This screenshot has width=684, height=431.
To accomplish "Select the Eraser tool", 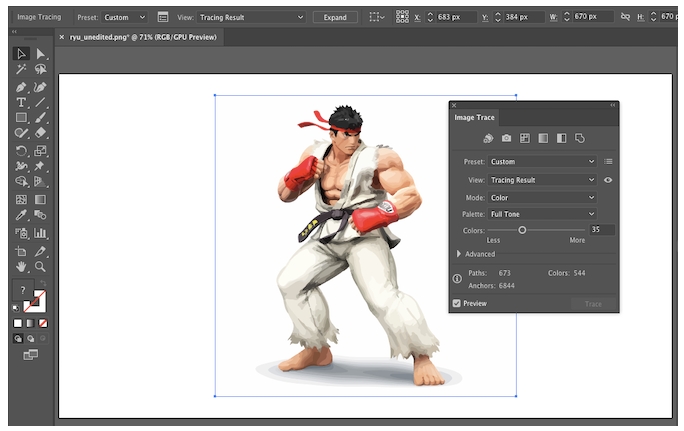I will 40,133.
